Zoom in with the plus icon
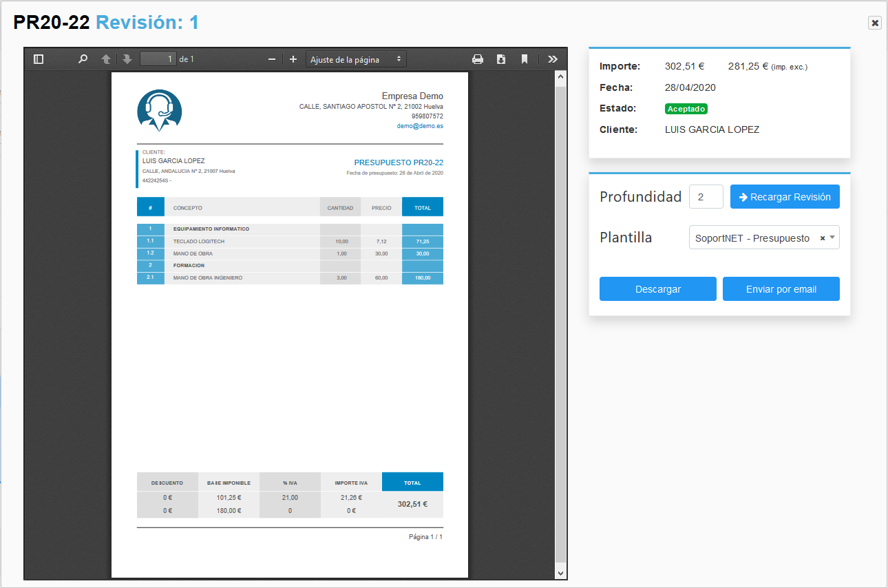The height and width of the screenshot is (588, 888). (x=293, y=59)
